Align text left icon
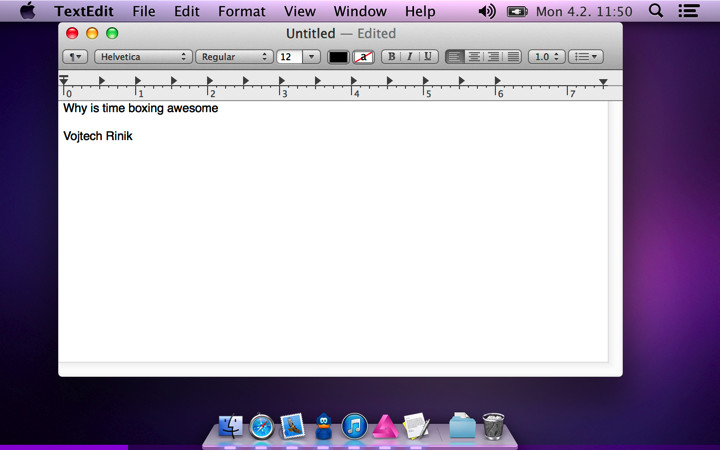 (x=455, y=56)
